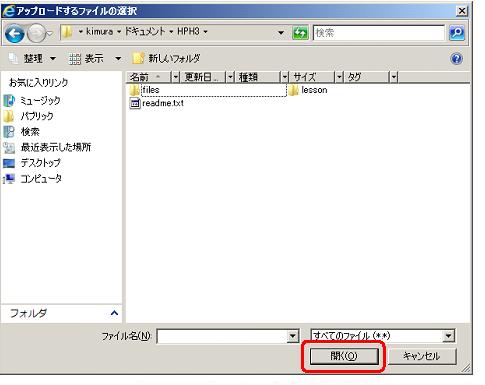Click the キャンセル button
The image size is (485, 385).
point(422,356)
